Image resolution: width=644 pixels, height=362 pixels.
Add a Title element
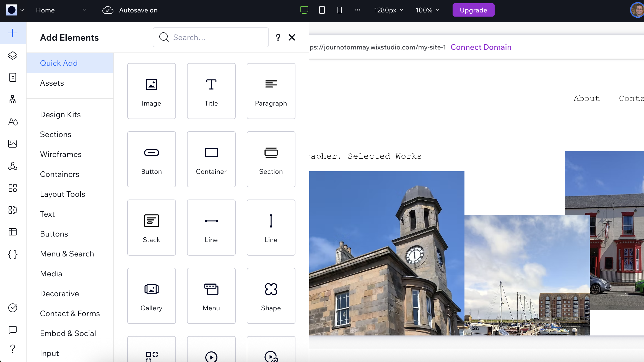point(211,91)
